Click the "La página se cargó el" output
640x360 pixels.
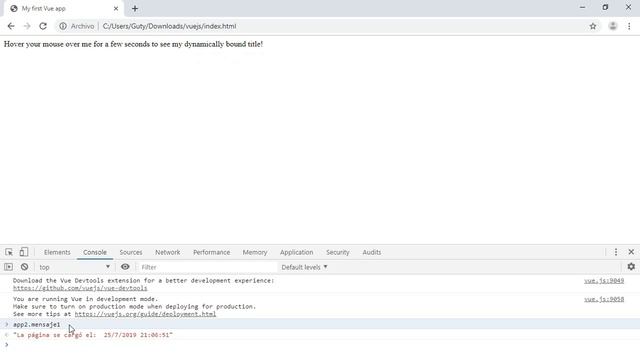[93, 335]
